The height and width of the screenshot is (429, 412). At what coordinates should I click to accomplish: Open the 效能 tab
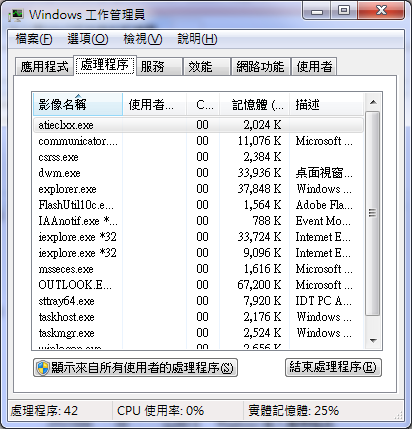[x=207, y=66]
